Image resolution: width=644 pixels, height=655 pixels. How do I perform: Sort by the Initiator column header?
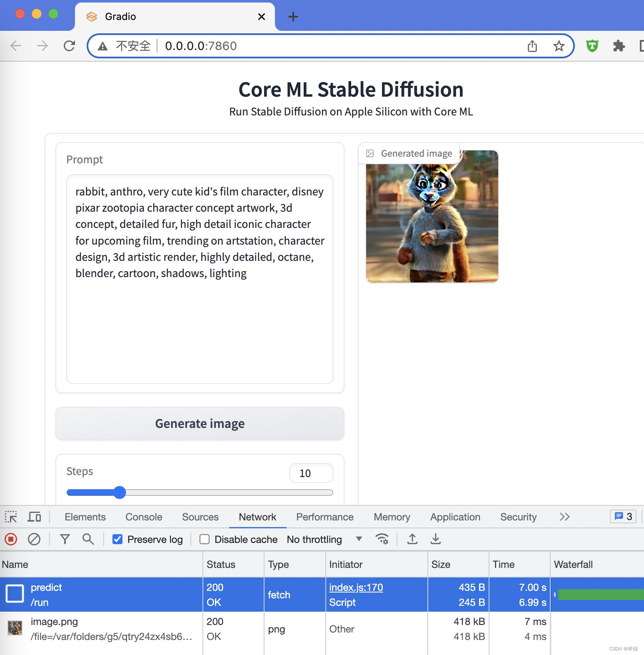(x=377, y=564)
